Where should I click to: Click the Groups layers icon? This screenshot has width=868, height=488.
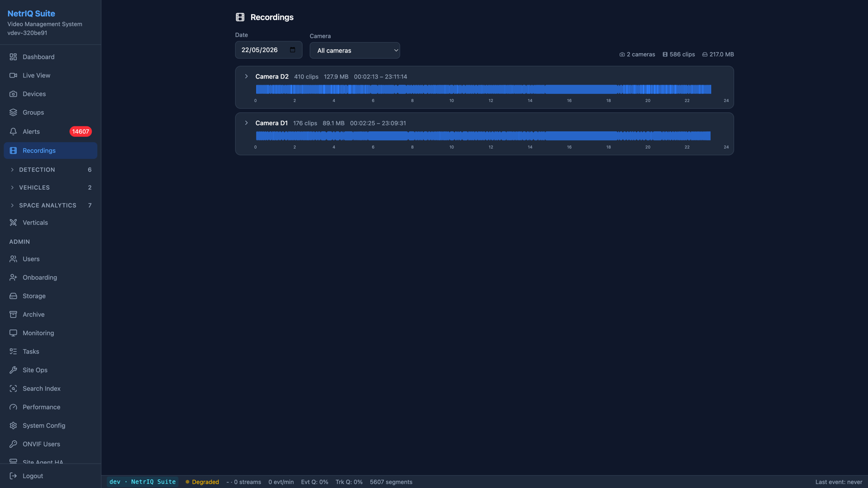[x=13, y=112]
